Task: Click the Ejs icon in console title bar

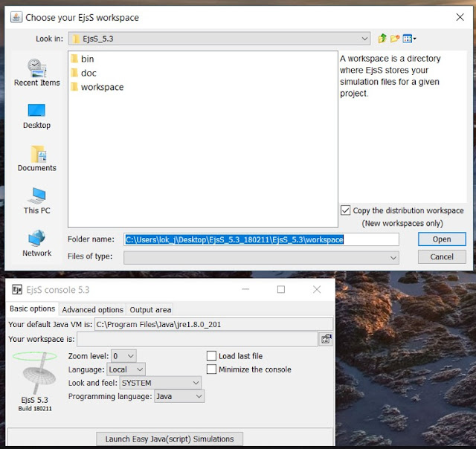Action: pyautogui.click(x=17, y=290)
